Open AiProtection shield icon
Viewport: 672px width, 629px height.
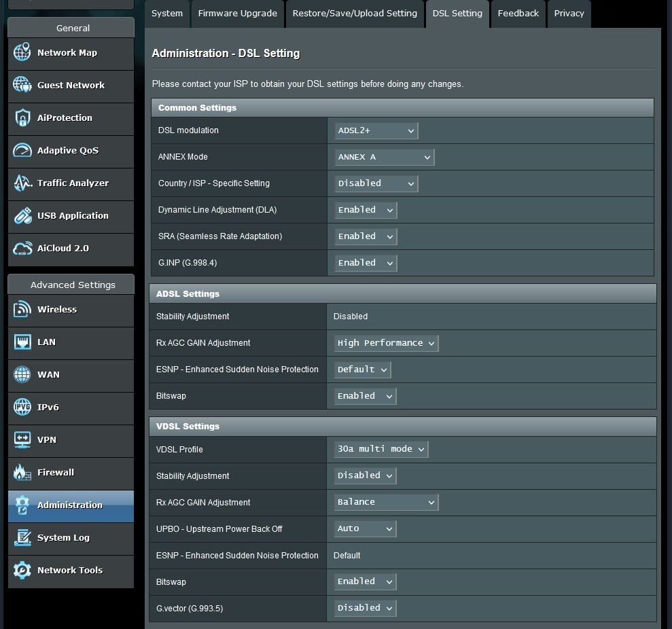[22, 118]
